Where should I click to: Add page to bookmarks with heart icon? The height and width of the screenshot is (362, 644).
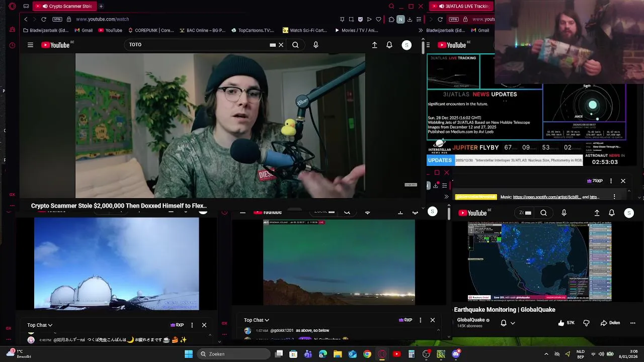tap(378, 19)
